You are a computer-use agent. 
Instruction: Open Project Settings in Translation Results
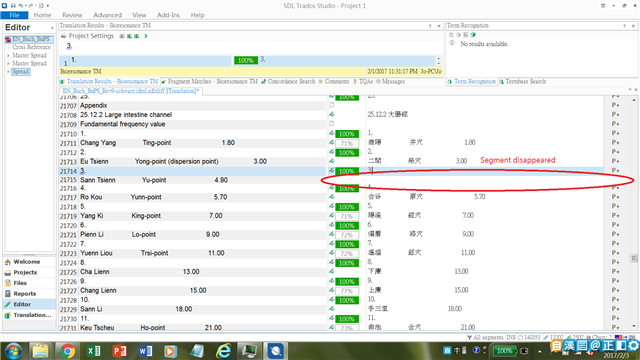pyautogui.click(x=91, y=36)
